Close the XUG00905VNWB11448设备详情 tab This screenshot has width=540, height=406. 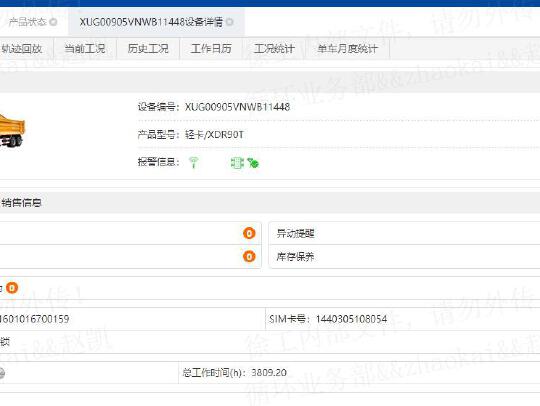point(230,22)
